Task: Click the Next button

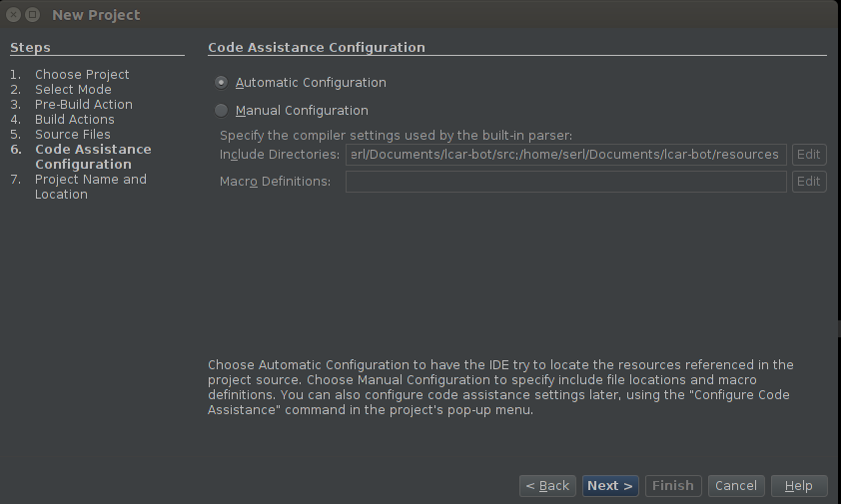Action: pos(610,486)
